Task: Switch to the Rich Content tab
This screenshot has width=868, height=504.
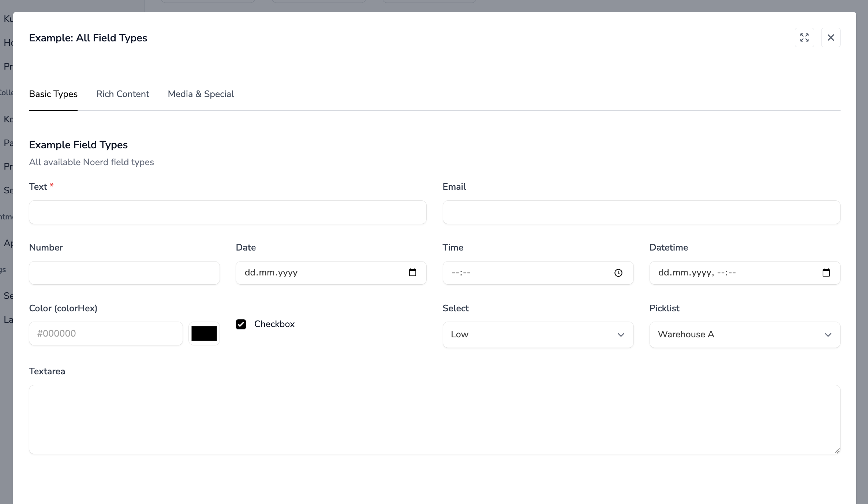Action: click(123, 94)
